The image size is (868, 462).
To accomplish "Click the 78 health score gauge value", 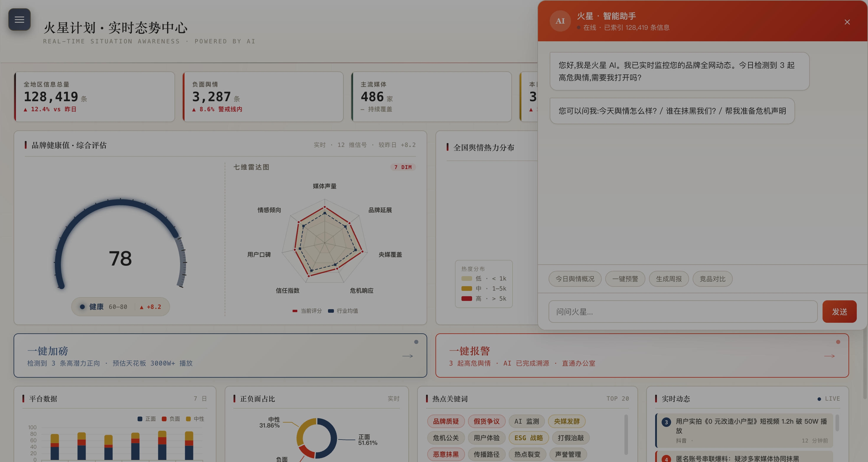I will click(x=120, y=259).
